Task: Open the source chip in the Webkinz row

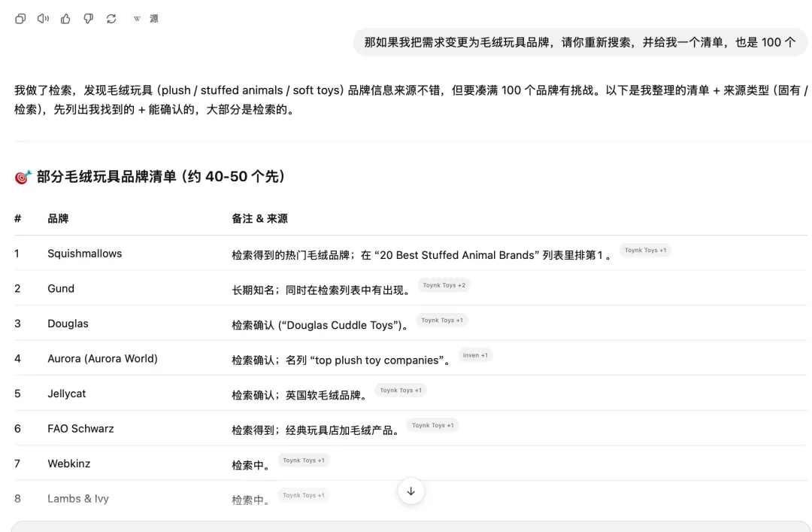Action: point(304,461)
